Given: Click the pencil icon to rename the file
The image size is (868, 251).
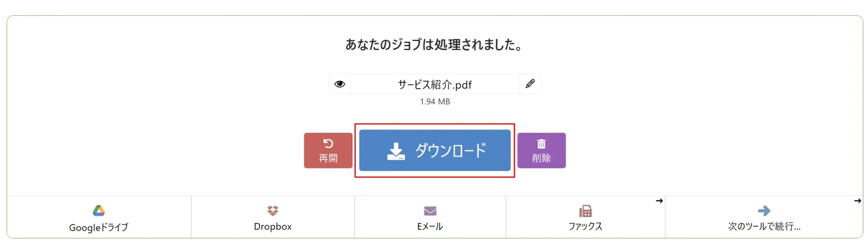Looking at the screenshot, I should coord(530,84).
